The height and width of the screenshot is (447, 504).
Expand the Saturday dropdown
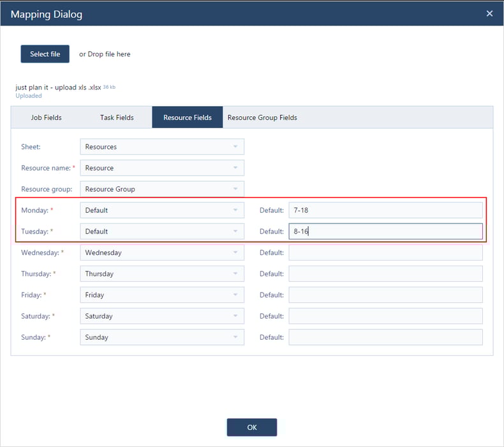click(161, 316)
